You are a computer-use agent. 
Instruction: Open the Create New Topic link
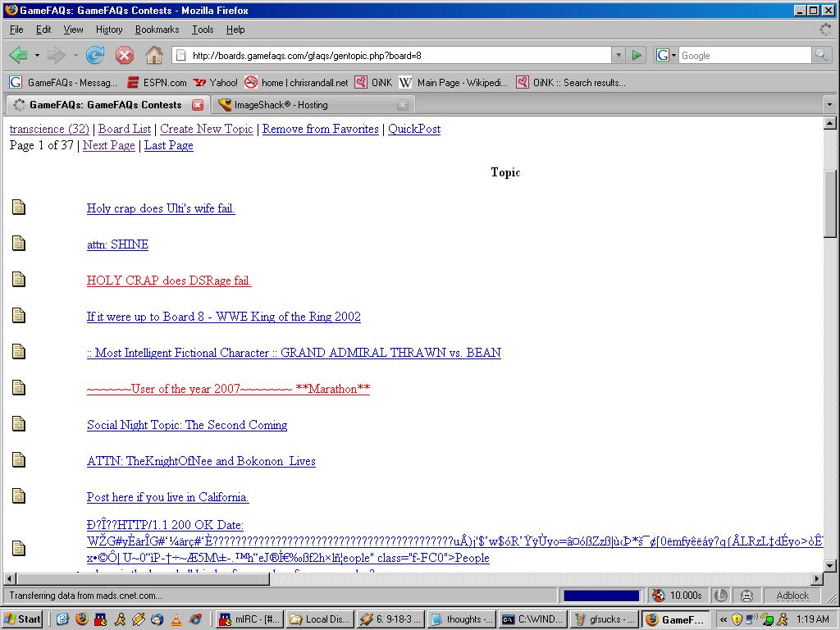[x=206, y=129]
